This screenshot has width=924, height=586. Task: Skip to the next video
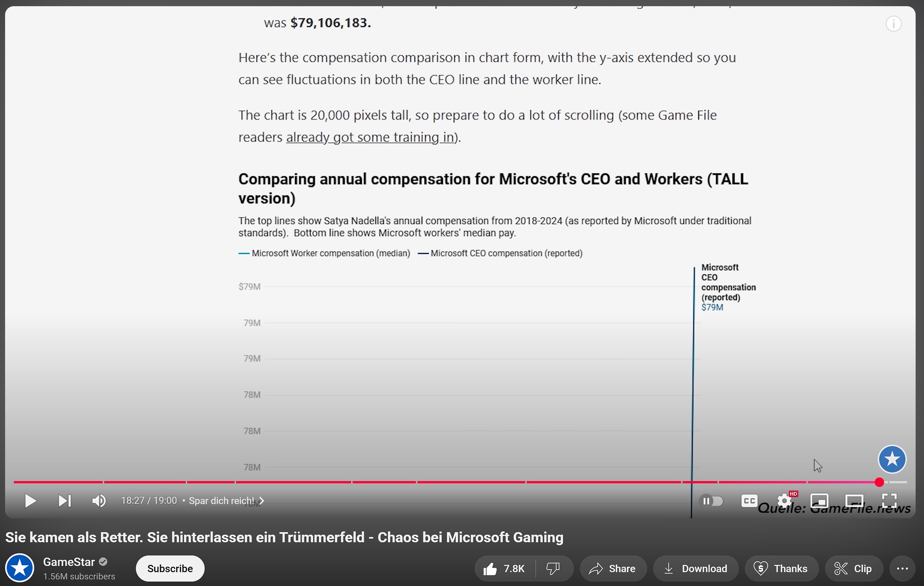click(64, 501)
